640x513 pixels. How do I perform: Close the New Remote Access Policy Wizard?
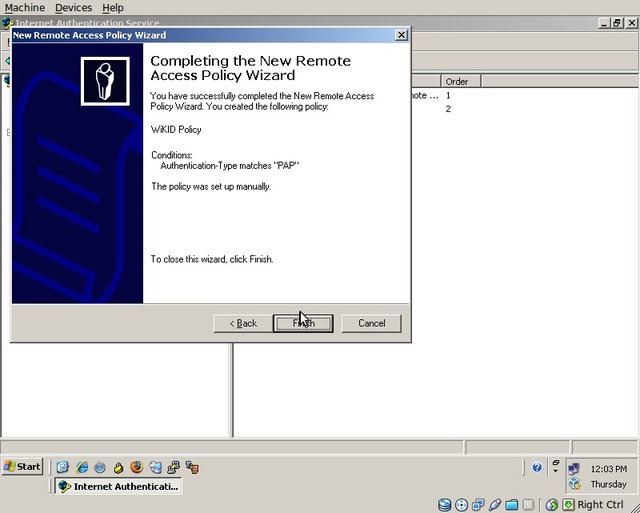pos(401,35)
